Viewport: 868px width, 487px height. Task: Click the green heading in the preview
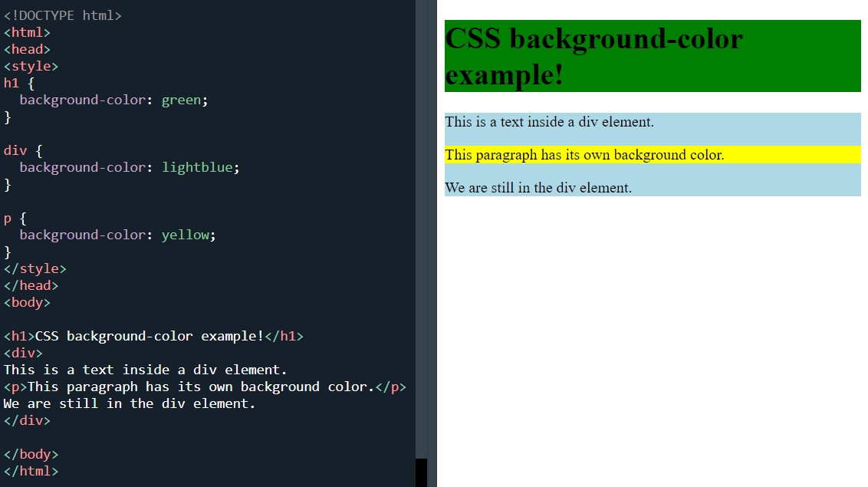pyautogui.click(x=653, y=56)
